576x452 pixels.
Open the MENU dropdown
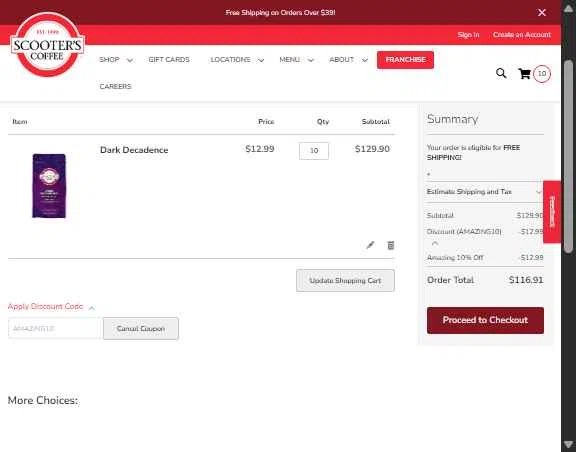(x=296, y=60)
